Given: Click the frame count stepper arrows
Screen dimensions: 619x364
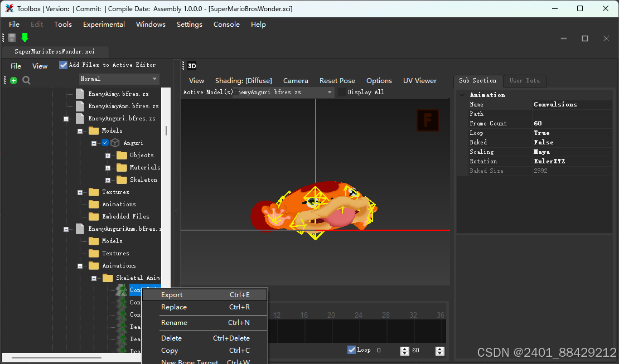Looking at the screenshot, I should coord(440,351).
